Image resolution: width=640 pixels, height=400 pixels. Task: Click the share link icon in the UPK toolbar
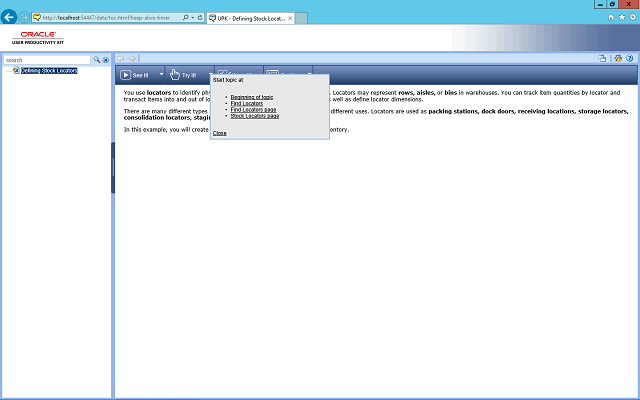coord(602,58)
